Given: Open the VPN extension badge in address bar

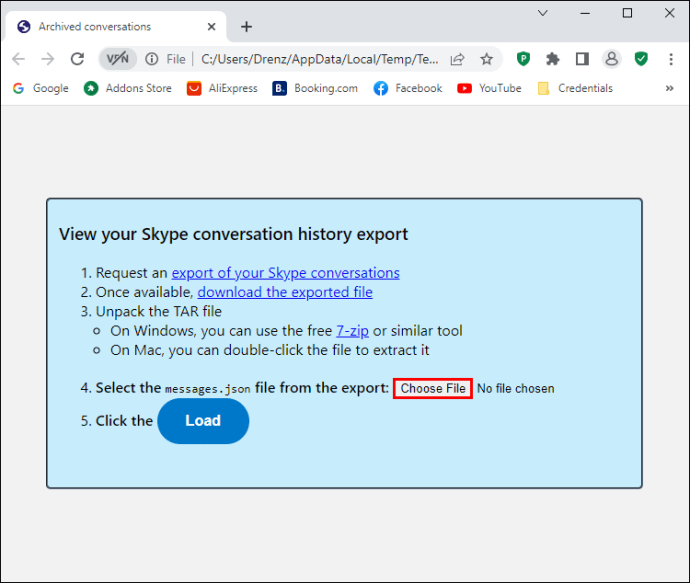Looking at the screenshot, I should [x=117, y=59].
